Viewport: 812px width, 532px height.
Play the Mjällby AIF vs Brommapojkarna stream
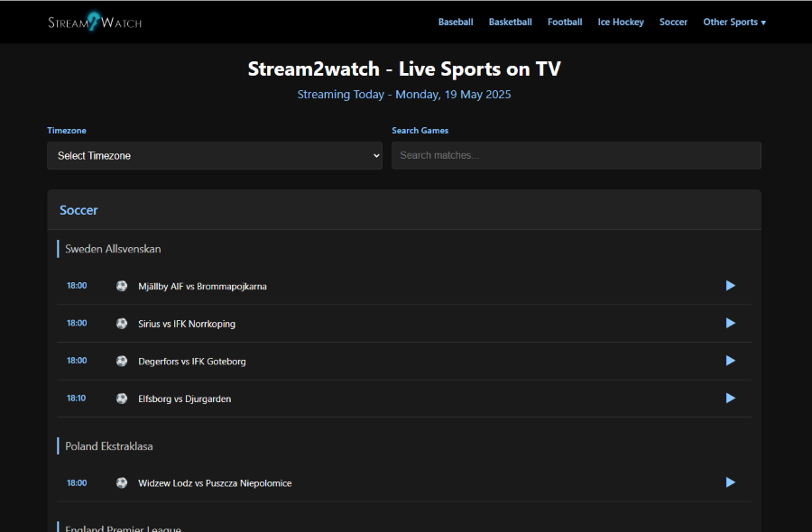point(730,286)
